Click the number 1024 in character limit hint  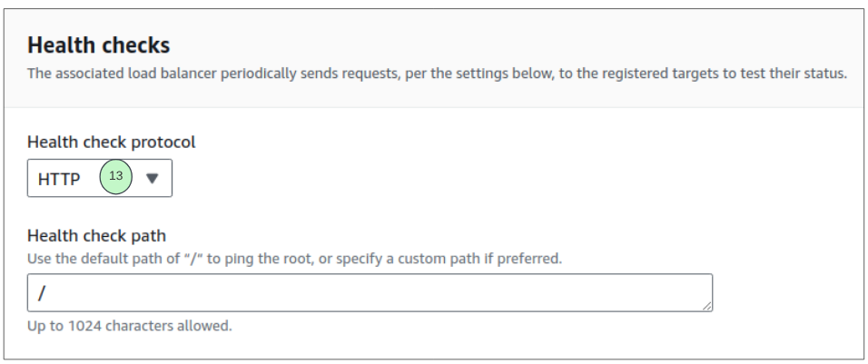coord(84,326)
